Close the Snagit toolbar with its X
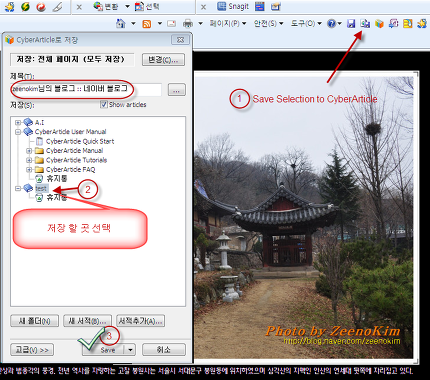 click(x=203, y=7)
